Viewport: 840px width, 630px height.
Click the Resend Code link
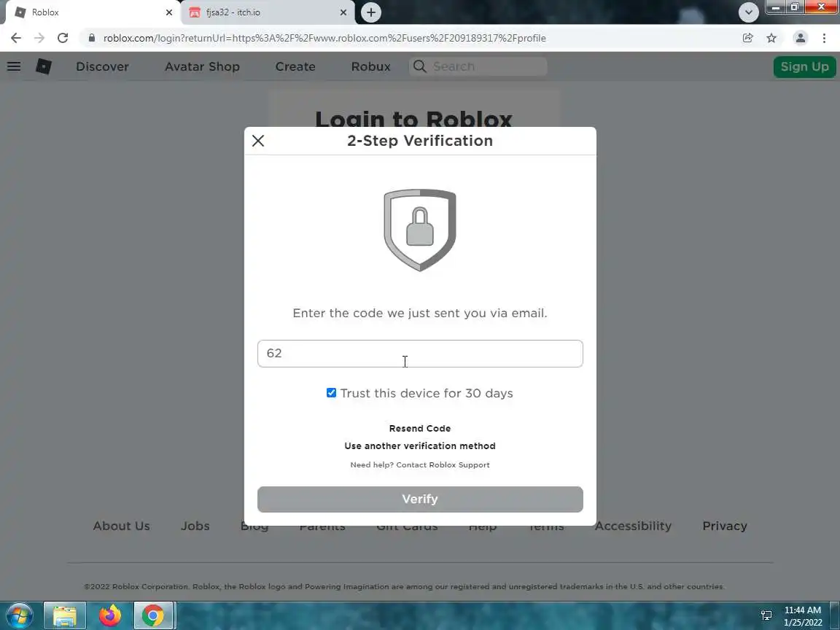coord(420,428)
